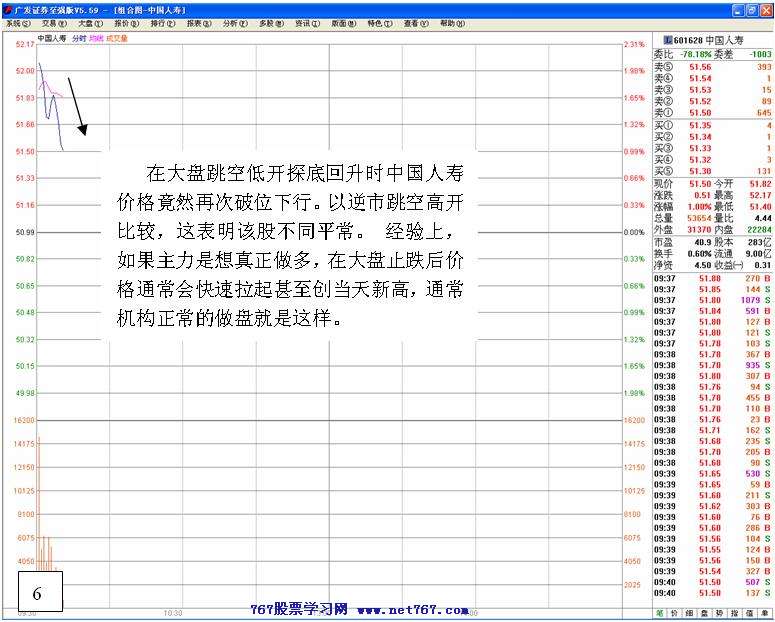Open the 资讯 menu
Viewport: 775px width, 622px height.
(x=304, y=23)
